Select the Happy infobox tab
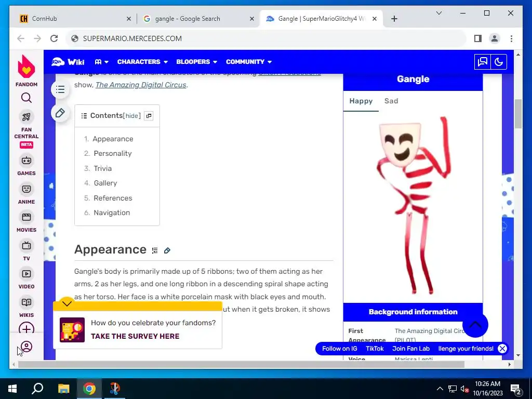532x399 pixels. click(x=361, y=101)
